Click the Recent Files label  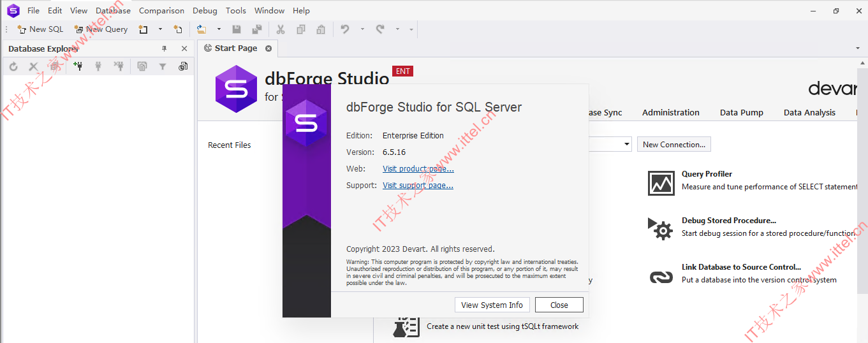(x=230, y=145)
